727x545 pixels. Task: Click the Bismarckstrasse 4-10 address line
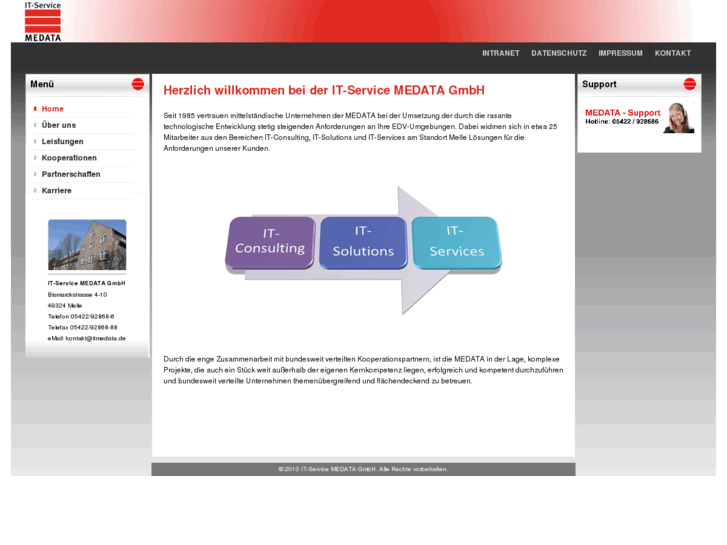click(x=77, y=295)
